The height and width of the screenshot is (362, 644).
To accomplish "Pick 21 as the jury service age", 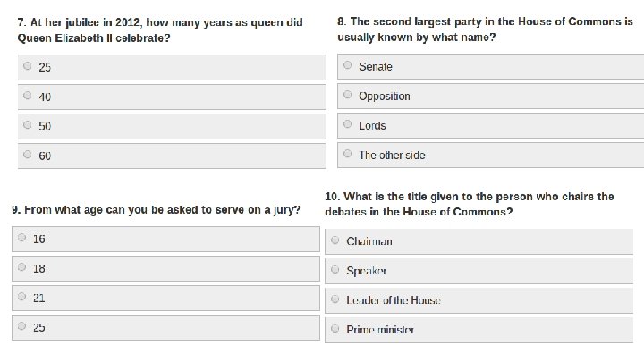I will coord(22,297).
